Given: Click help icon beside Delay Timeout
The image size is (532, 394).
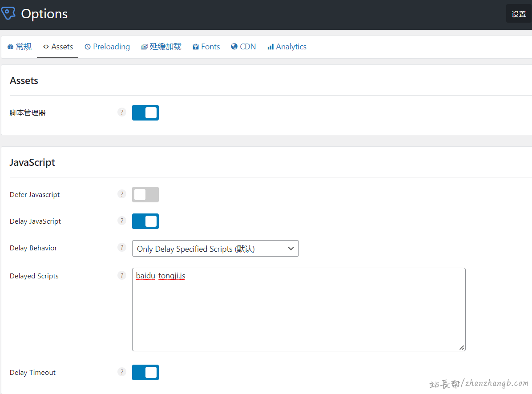Looking at the screenshot, I should coord(122,372).
